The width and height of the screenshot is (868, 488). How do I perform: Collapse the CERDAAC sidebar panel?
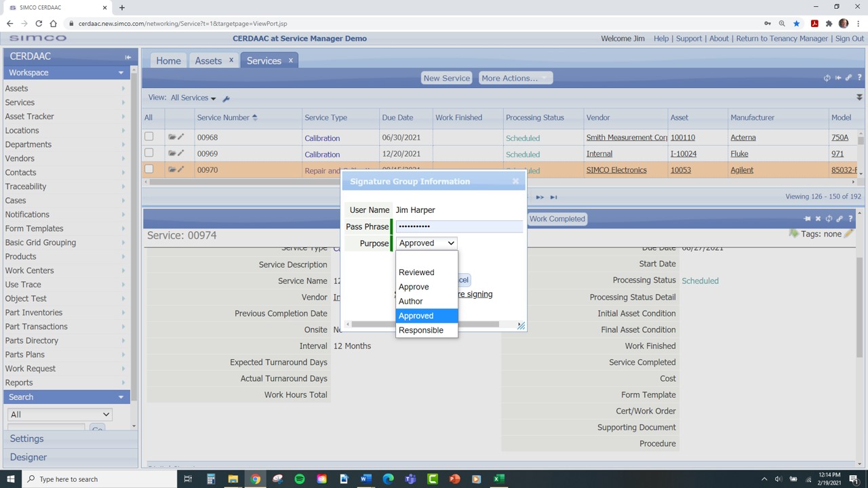(x=127, y=57)
